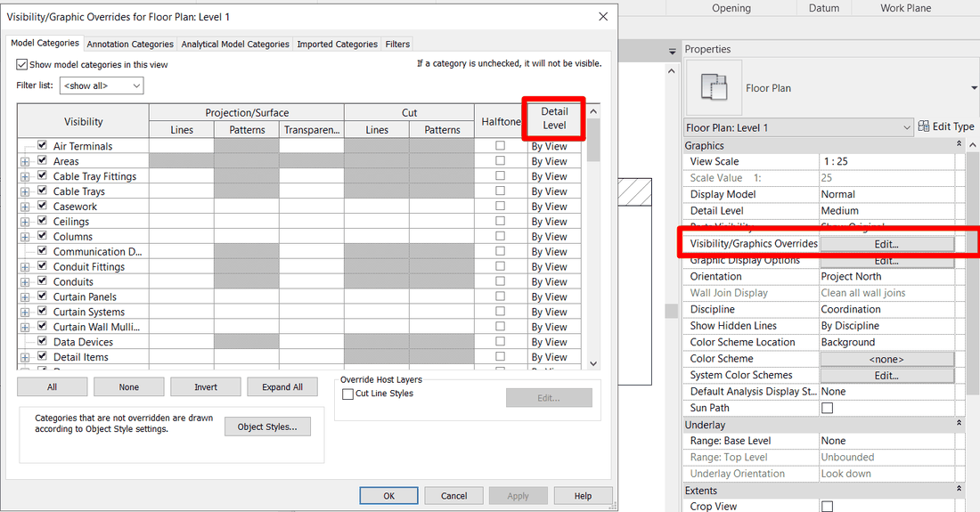The height and width of the screenshot is (512, 980).
Task: Expand the Areas category tree node
Action: tap(25, 161)
